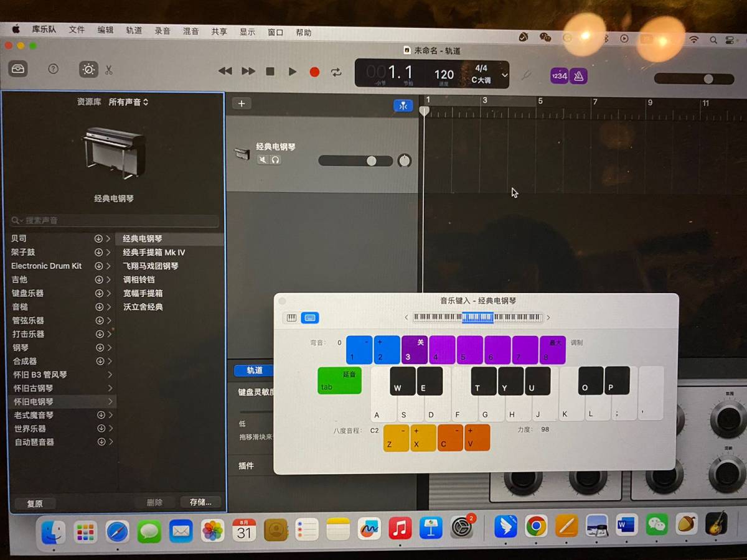The image size is (747, 560).
Task: Click the red record button
Action: click(x=314, y=72)
